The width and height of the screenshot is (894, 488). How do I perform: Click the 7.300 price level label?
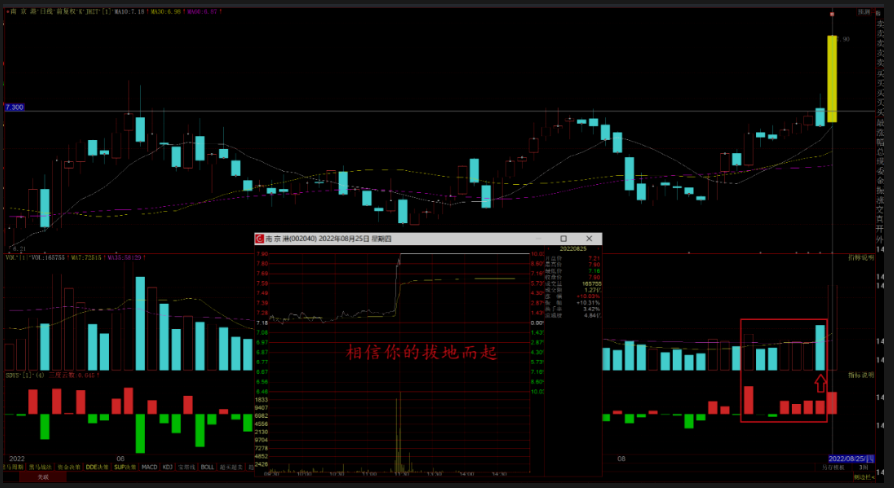click(x=15, y=107)
